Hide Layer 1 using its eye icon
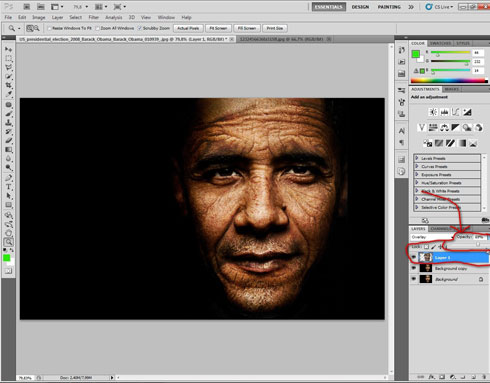Screen dimensions: 490x383 point(414,257)
